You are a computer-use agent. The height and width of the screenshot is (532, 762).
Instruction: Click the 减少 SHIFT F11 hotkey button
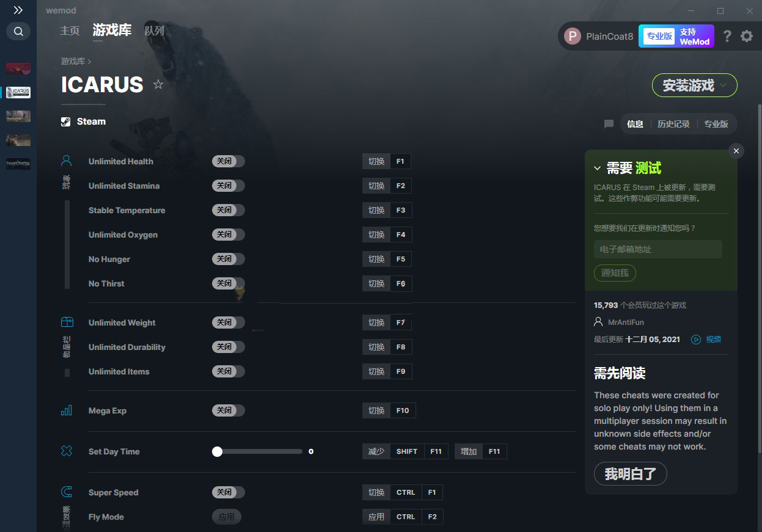(406, 451)
